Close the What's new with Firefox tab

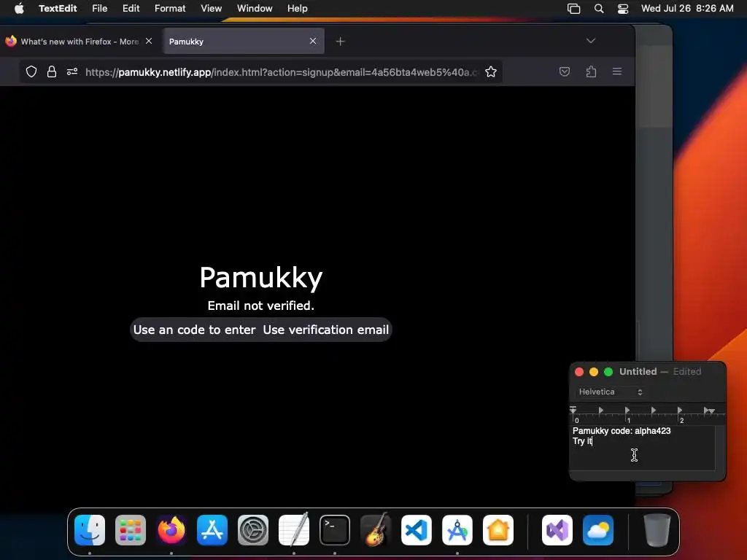tap(149, 41)
